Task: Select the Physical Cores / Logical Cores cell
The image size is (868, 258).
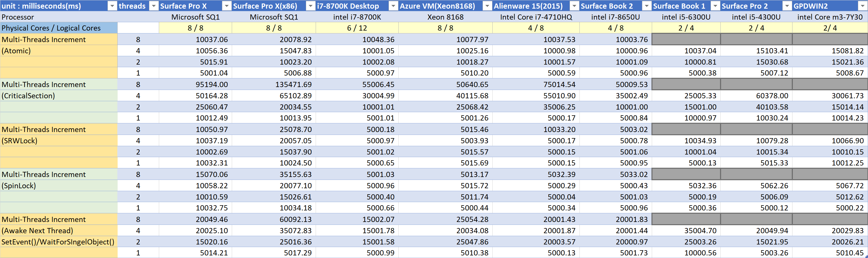Action: tap(59, 28)
